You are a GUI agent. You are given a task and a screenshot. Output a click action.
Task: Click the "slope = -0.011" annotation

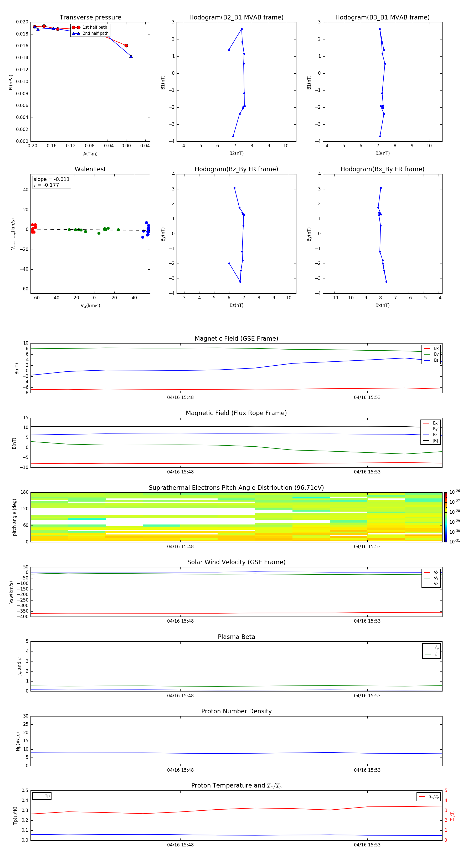[52, 179]
